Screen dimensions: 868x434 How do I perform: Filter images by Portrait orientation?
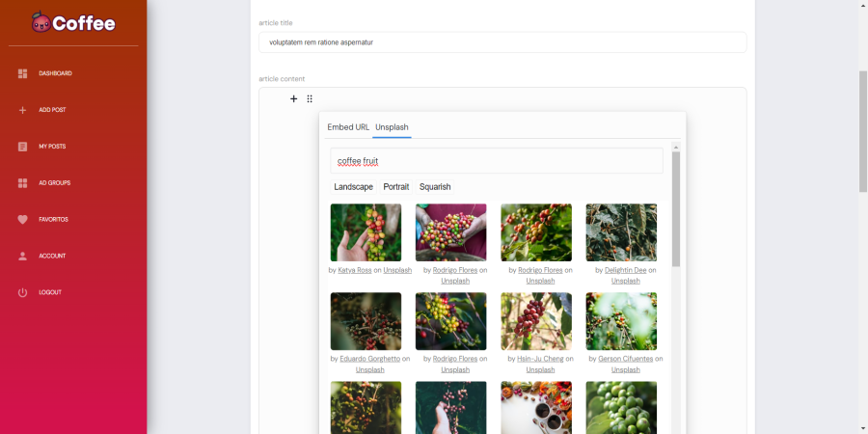pyautogui.click(x=395, y=187)
